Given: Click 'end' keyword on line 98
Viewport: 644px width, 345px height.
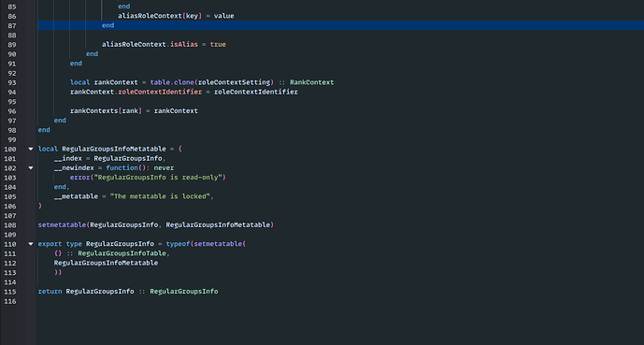Looking at the screenshot, I should pyautogui.click(x=44, y=130).
